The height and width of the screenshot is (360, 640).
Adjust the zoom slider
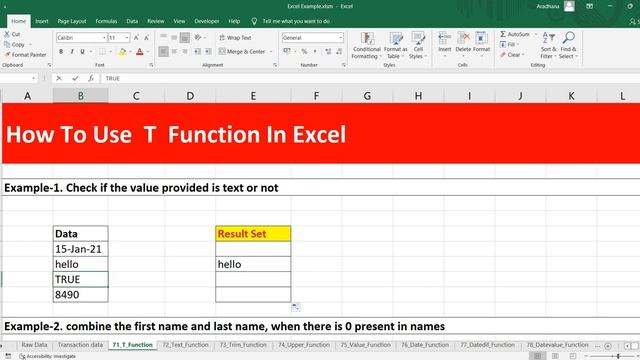pyautogui.click(x=618, y=356)
